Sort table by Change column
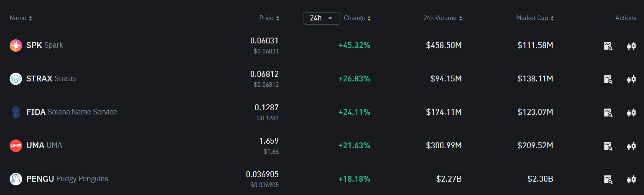This screenshot has height=195, width=644. (357, 18)
